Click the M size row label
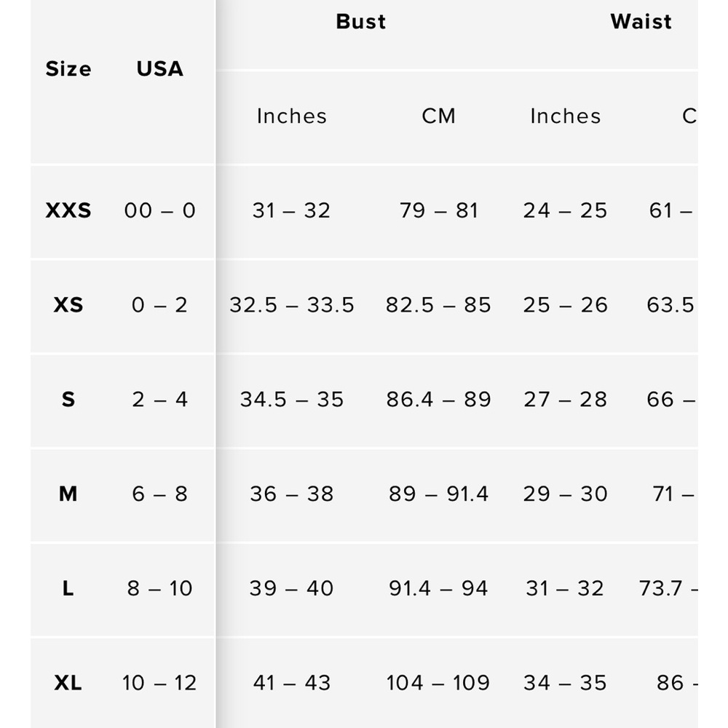The width and height of the screenshot is (728, 728). (x=68, y=494)
